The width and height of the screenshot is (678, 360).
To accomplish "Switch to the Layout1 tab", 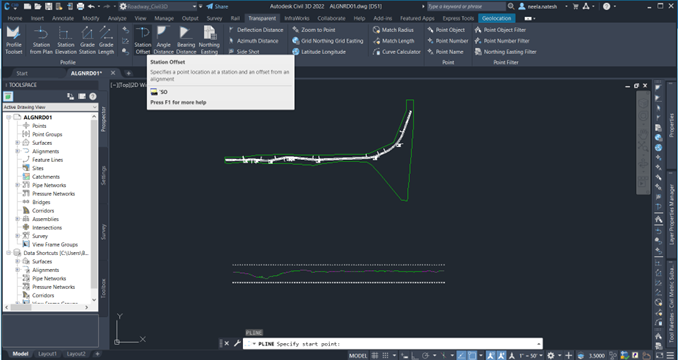I will pyautogui.click(x=48, y=354).
